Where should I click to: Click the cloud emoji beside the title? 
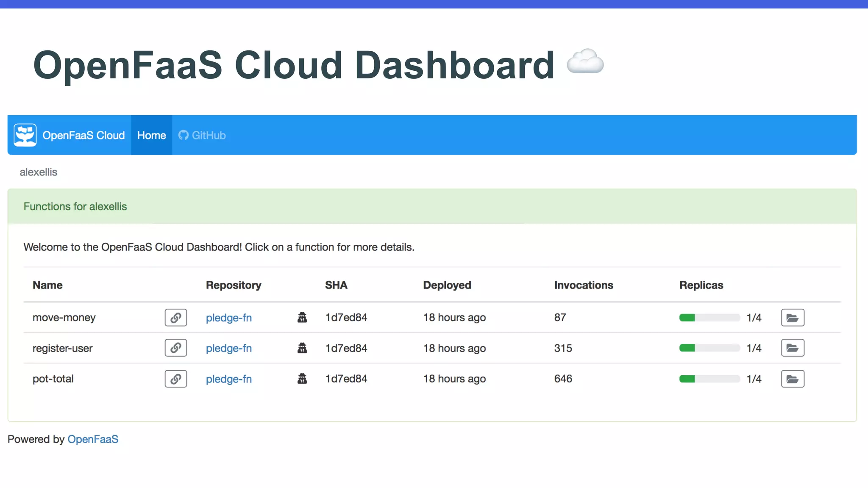(585, 61)
